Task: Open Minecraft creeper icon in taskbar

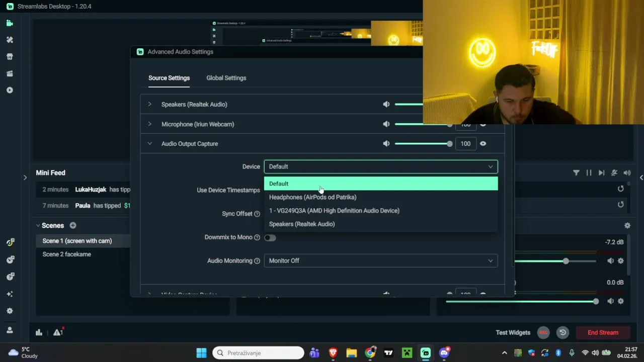Action: (x=407, y=353)
